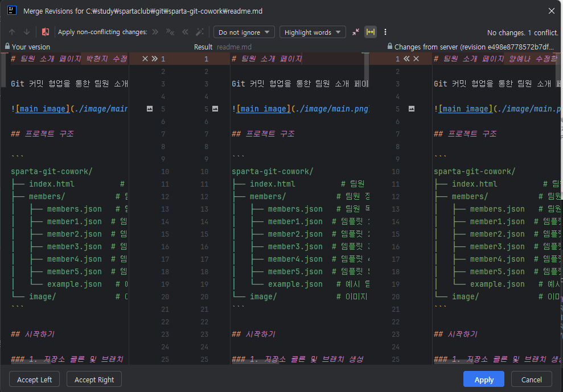This screenshot has width=563, height=392.
Task: Click line number 12 in Result gutter
Action: [x=204, y=196]
